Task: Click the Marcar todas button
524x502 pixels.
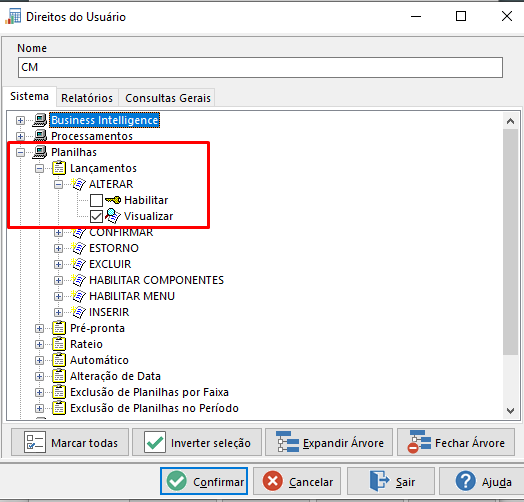Action: click(70, 442)
